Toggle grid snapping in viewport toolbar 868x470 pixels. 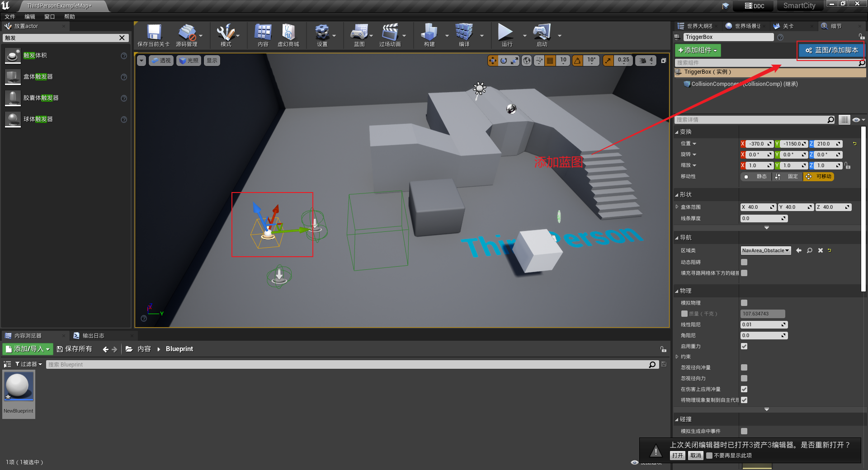pos(550,61)
